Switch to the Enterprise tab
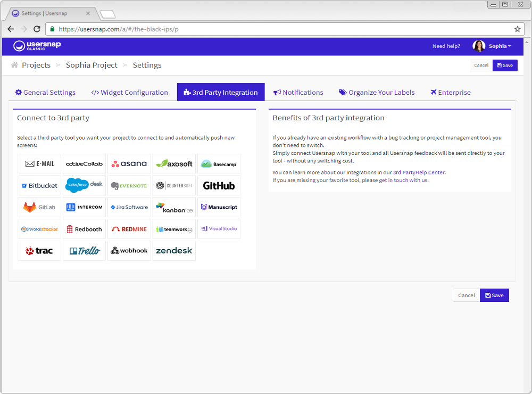 pyautogui.click(x=451, y=93)
